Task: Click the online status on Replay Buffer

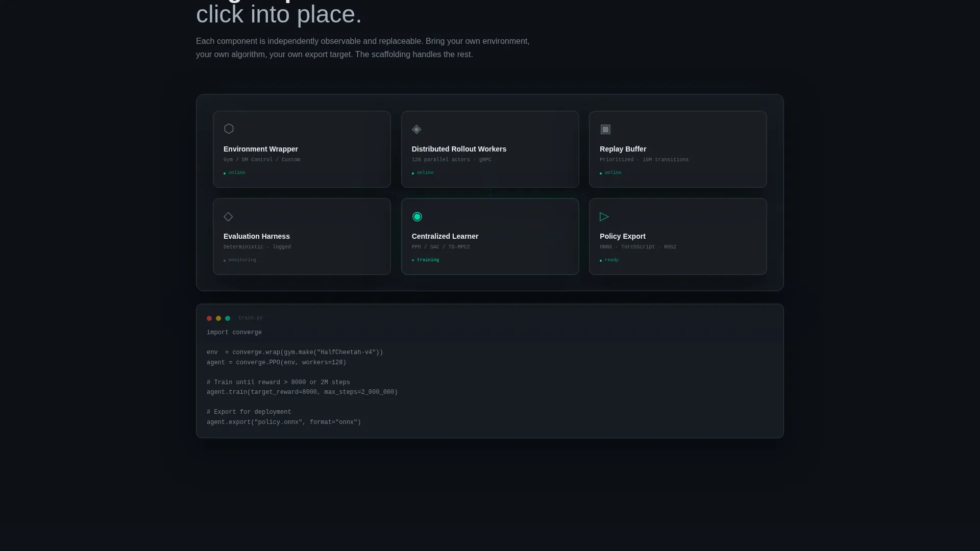Action: click(x=610, y=173)
